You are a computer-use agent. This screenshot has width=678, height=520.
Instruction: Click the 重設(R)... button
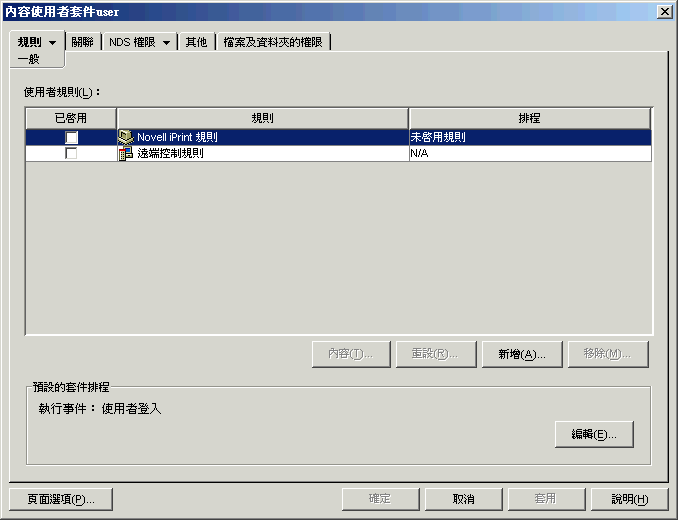tap(436, 354)
